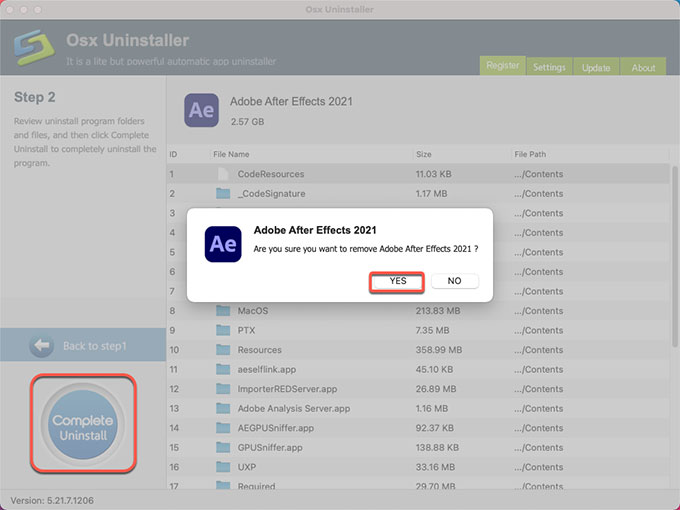This screenshot has width=680, height=510.
Task: Click the 213.83 MB size value
Action: tap(438, 311)
